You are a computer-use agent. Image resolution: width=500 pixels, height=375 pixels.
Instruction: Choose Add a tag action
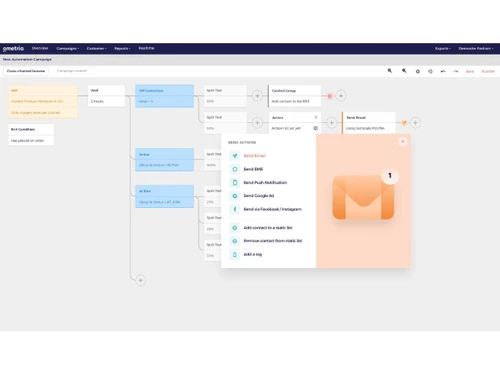(253, 254)
